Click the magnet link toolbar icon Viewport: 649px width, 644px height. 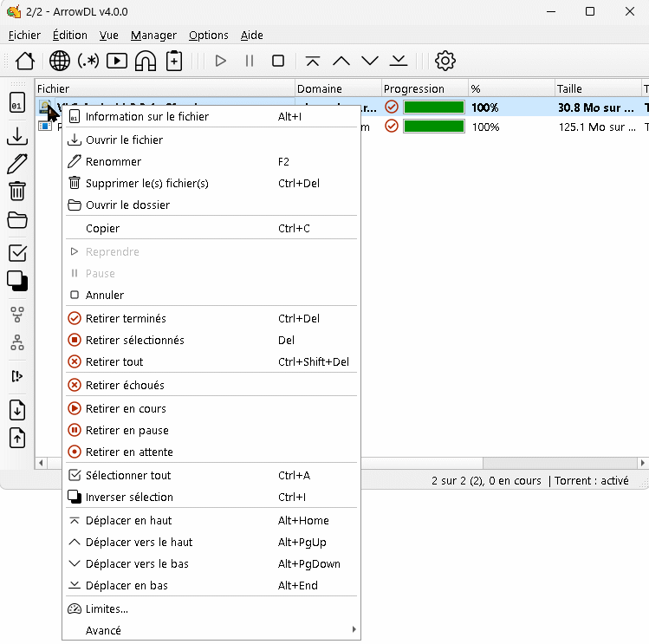[x=146, y=61]
